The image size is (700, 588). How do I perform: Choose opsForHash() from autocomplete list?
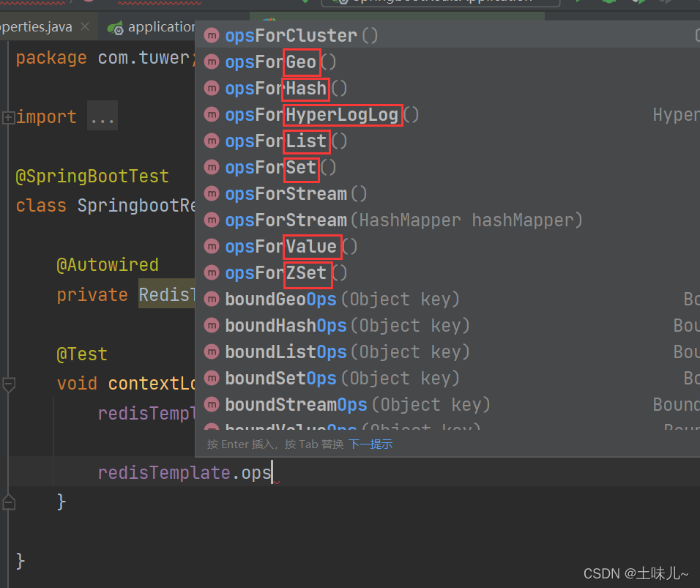[448, 88]
